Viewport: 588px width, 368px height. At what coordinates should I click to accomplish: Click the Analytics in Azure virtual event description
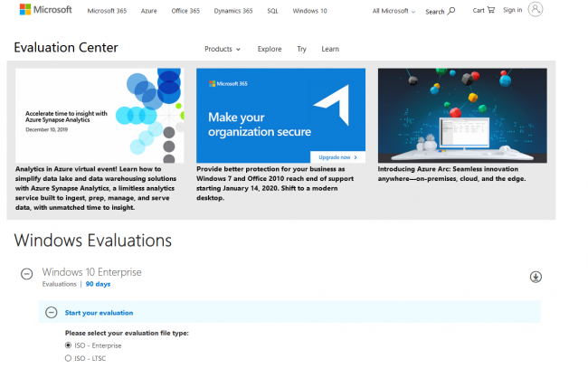(x=96, y=188)
